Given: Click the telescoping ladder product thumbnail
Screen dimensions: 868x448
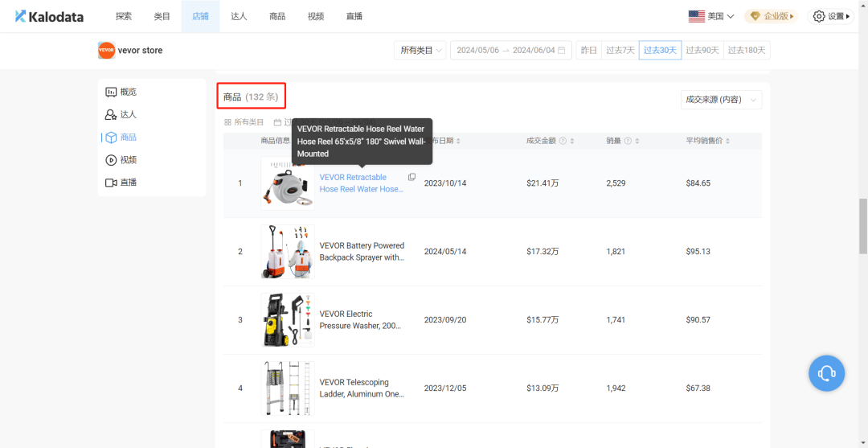Looking at the screenshot, I should click(x=287, y=388).
